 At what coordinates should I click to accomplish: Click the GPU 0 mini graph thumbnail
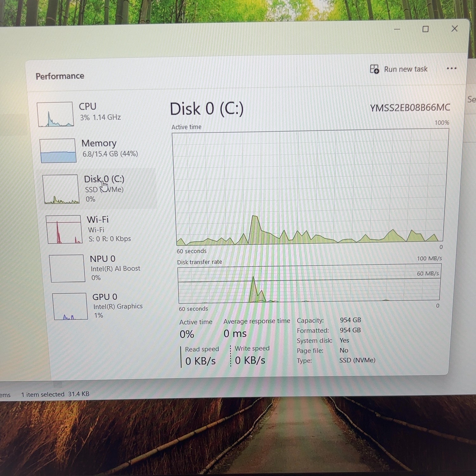pos(70,306)
